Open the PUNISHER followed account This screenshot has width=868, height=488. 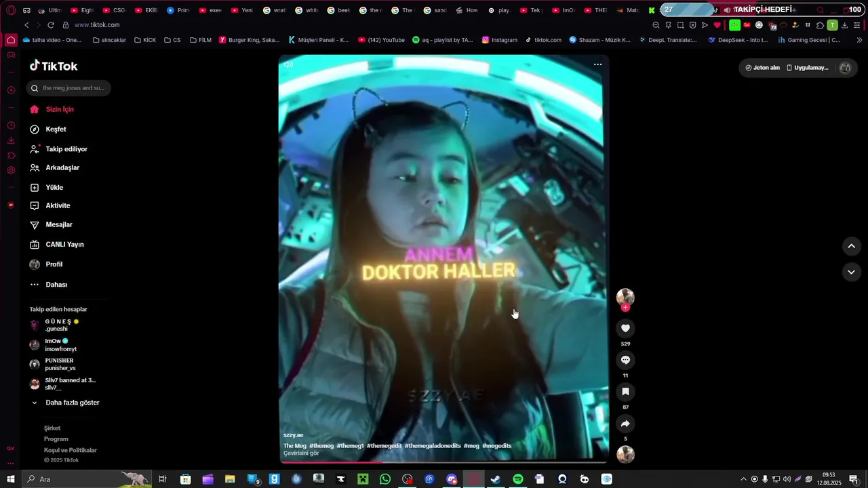(x=52, y=364)
